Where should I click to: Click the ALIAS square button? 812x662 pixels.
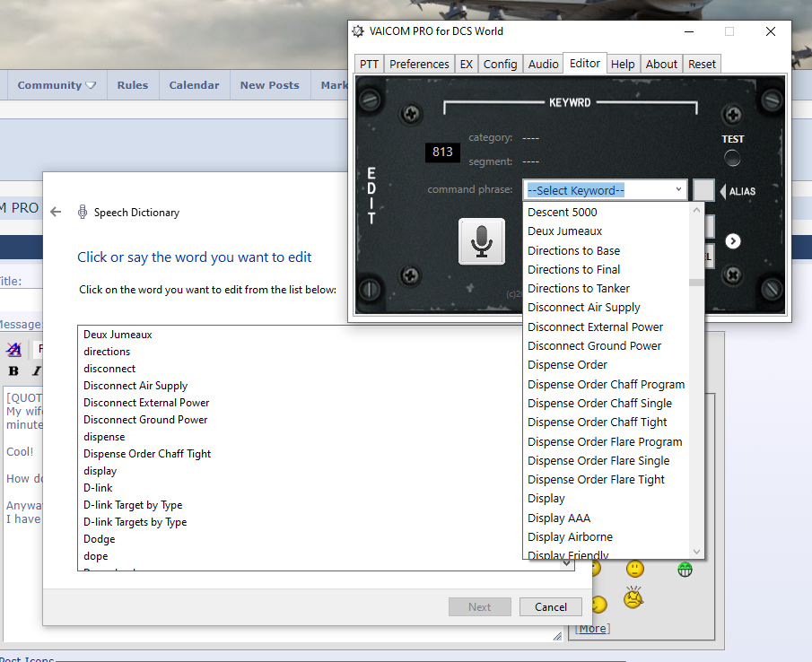point(703,190)
